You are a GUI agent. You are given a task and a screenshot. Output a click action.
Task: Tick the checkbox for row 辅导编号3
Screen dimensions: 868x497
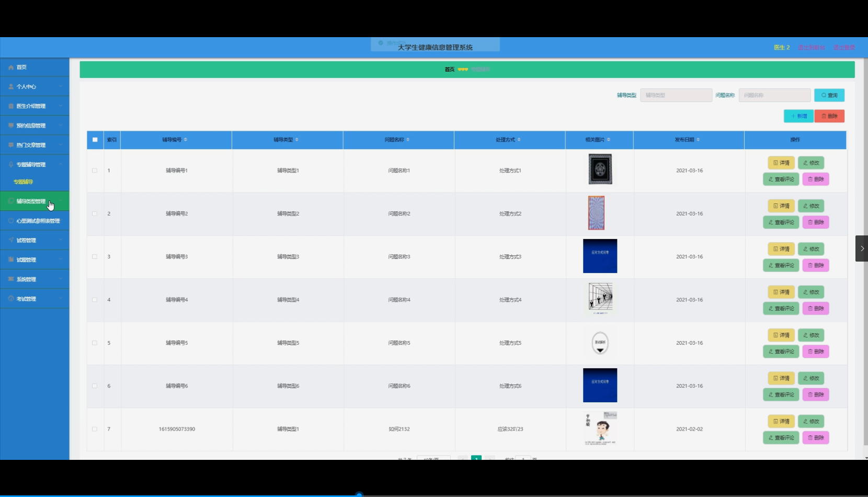click(95, 257)
